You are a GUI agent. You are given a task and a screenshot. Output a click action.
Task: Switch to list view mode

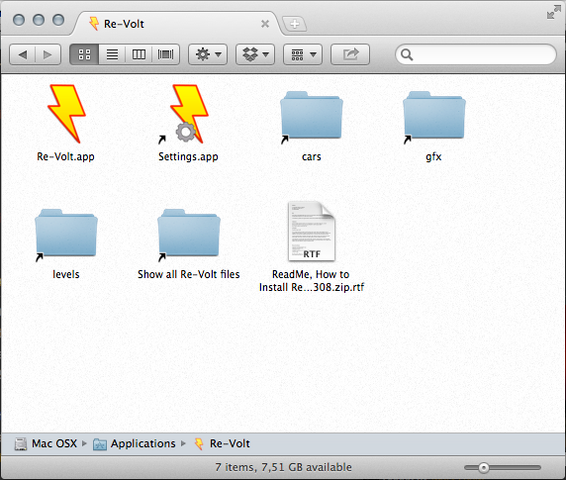click(x=112, y=55)
